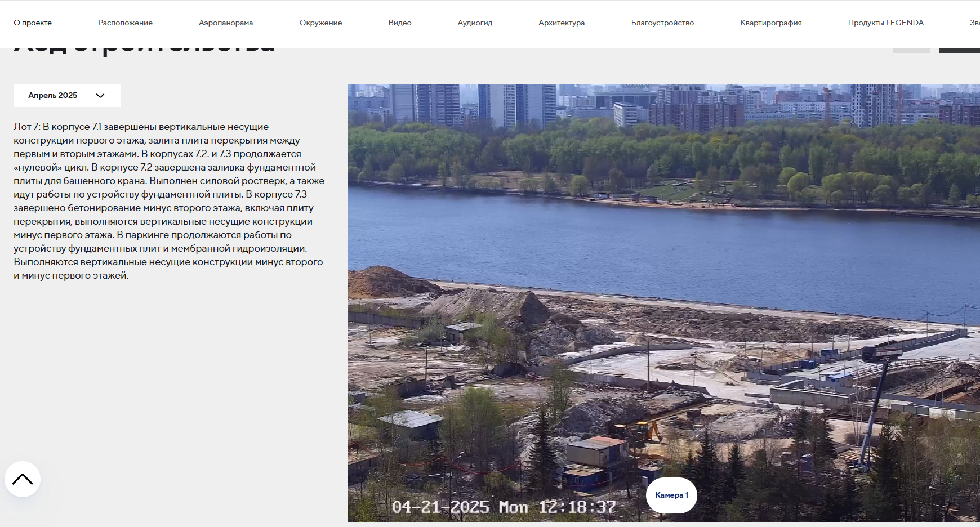Open Продукты LEGENDA nav link

tap(886, 23)
